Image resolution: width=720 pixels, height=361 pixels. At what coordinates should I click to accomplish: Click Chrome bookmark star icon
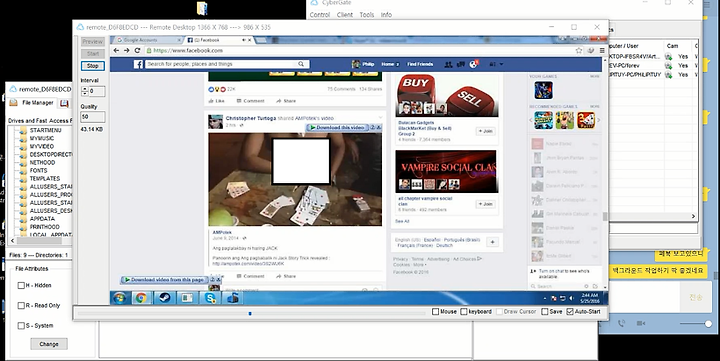tap(579, 51)
